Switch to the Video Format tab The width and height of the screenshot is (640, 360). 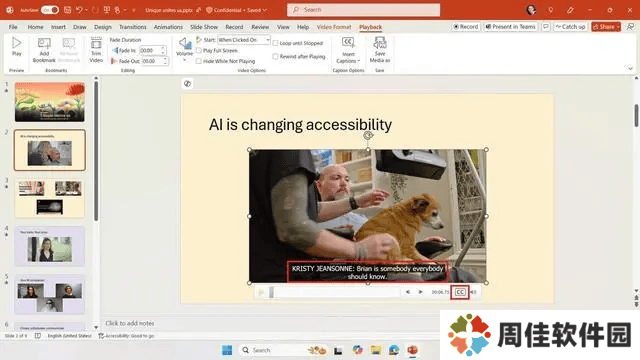334,27
